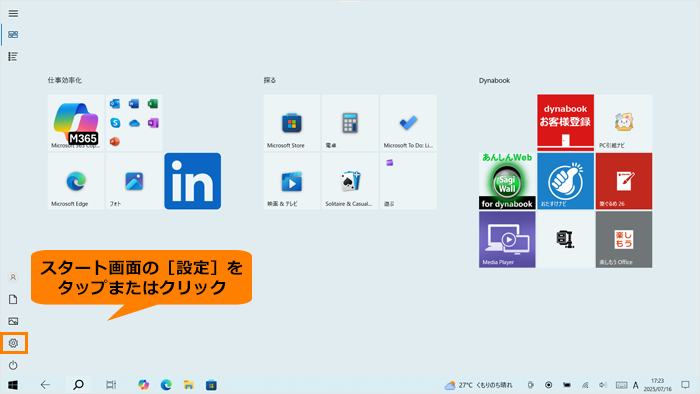700x394 pixels.
Task: Open the Microsoft Store tile
Action: pos(292,123)
